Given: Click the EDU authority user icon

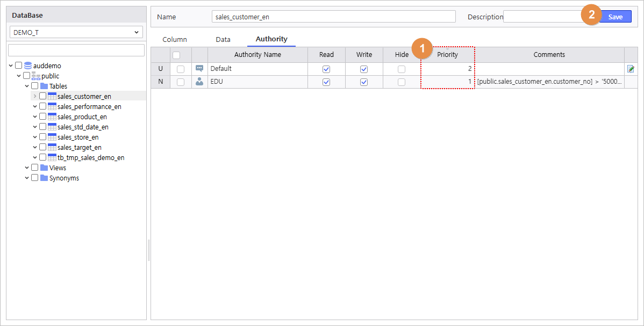Looking at the screenshot, I should click(199, 82).
